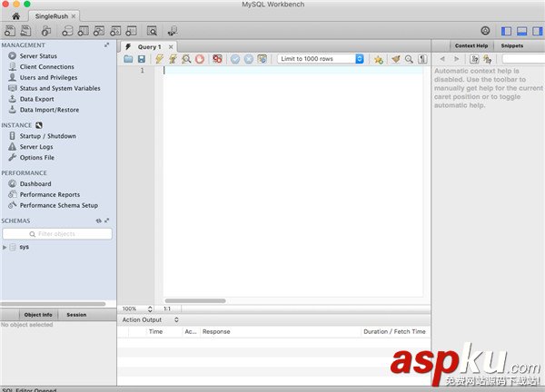This screenshot has height=392, width=545.
Task: Run EXPLAIN on current statement
Action: 186,59
